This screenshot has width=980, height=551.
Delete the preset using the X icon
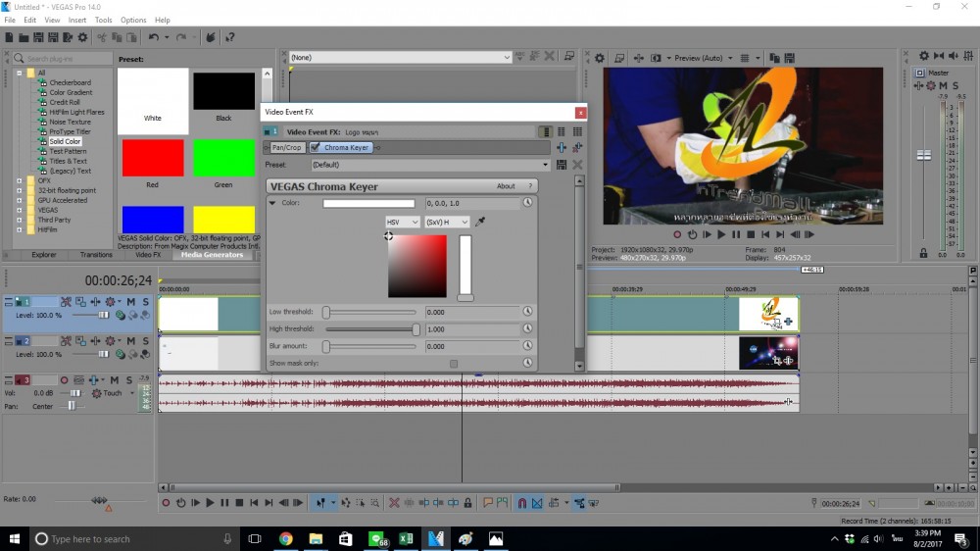coord(577,165)
